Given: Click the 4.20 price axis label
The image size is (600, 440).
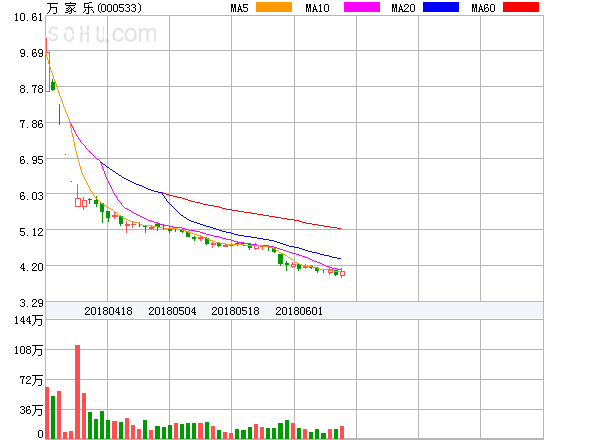Looking at the screenshot, I should (31, 267).
